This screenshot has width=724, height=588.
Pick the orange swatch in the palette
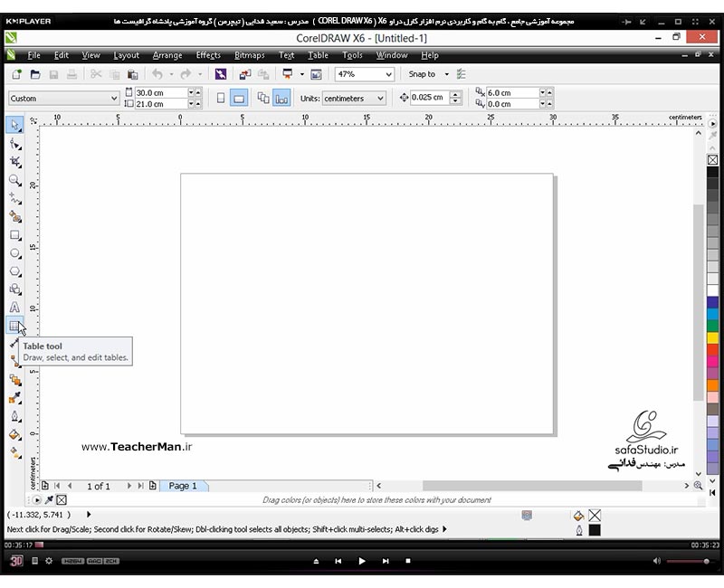tap(712, 385)
